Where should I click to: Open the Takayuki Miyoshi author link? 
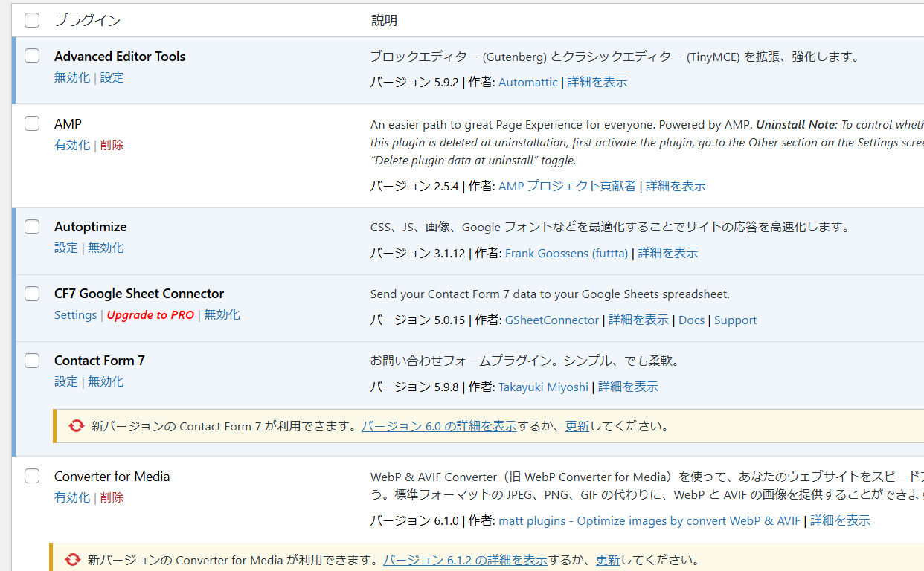(x=543, y=387)
